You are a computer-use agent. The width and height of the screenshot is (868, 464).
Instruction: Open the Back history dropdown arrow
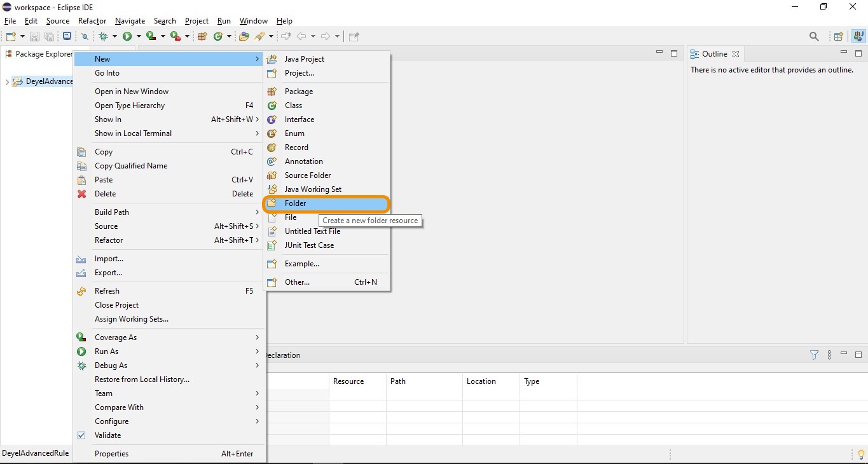313,36
